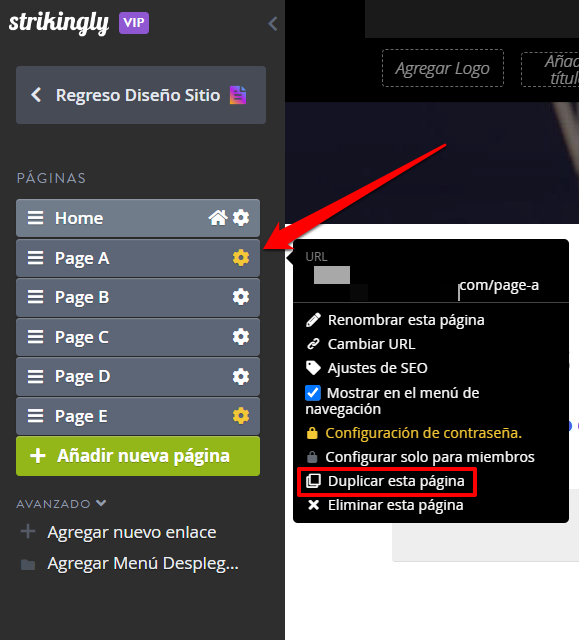The height and width of the screenshot is (640, 579).
Task: Grab the drag handle of Page C
Action: (x=35, y=337)
